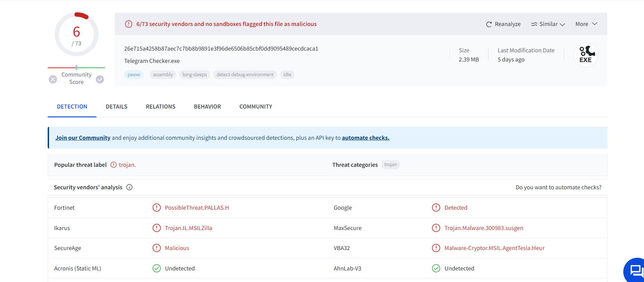644x282 pixels.
Task: Switch to the DETECTION tab
Action: click(72, 106)
